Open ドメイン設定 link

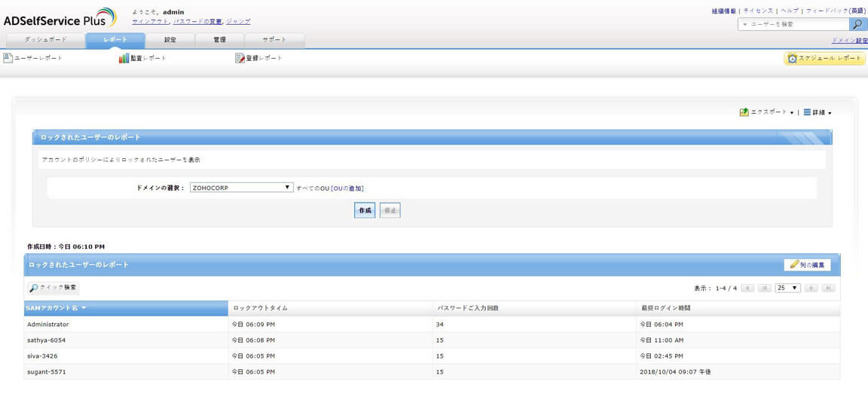[x=850, y=41]
